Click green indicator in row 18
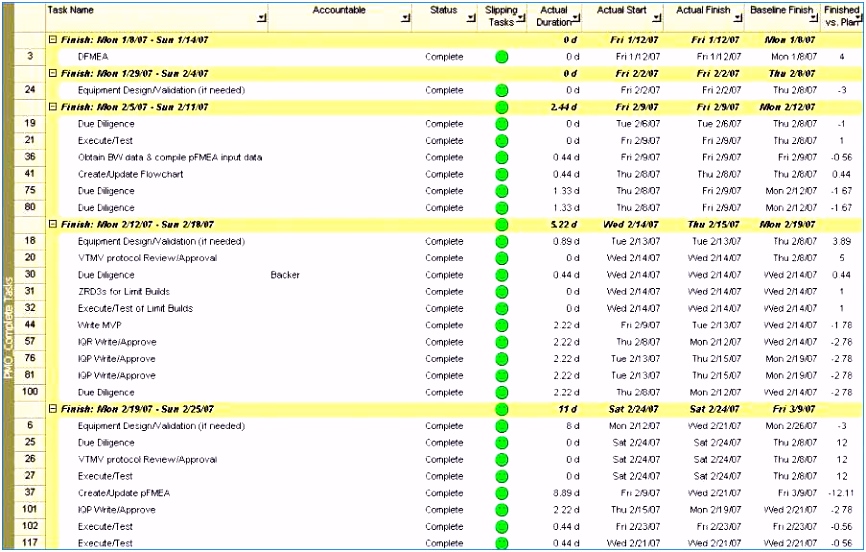Screen dimensions: 866x552 501,241
